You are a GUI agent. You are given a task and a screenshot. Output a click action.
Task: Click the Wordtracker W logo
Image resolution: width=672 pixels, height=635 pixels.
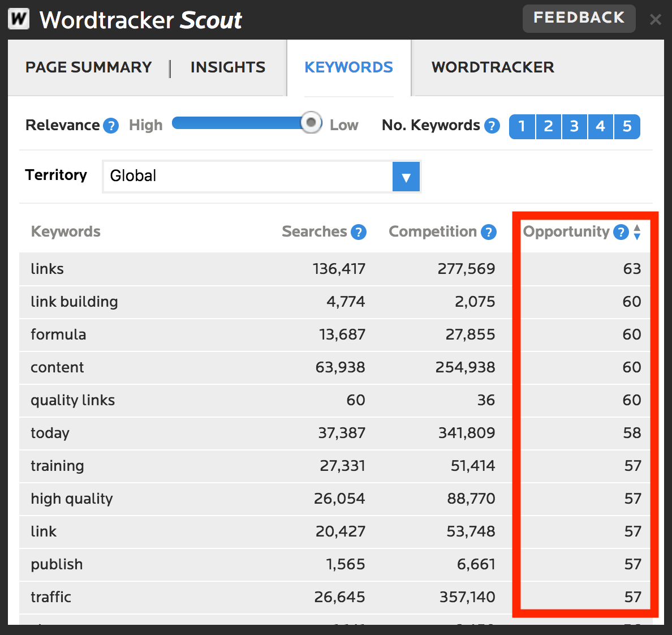(x=19, y=19)
